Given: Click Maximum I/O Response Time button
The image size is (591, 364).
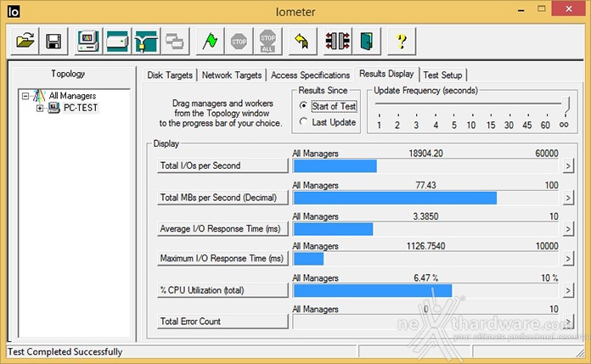Looking at the screenshot, I should 222,259.
